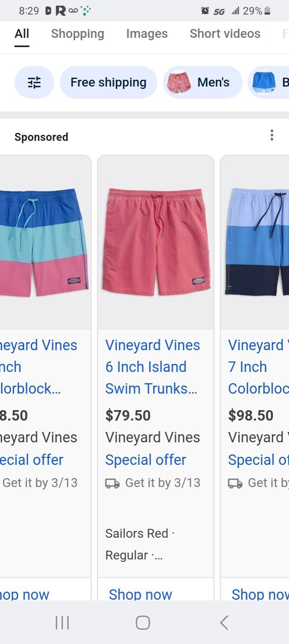Tap the red swim trunks product image
This screenshot has width=289, height=644.
156,243
